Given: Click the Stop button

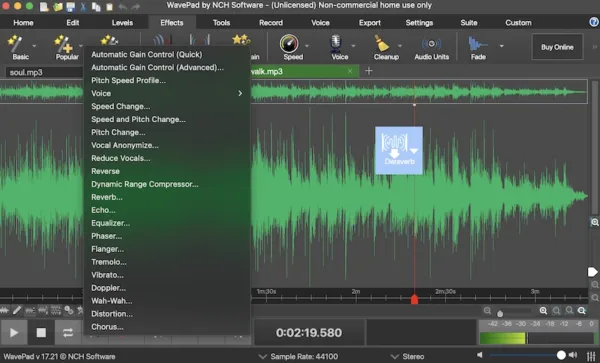Looking at the screenshot, I should tap(41, 332).
